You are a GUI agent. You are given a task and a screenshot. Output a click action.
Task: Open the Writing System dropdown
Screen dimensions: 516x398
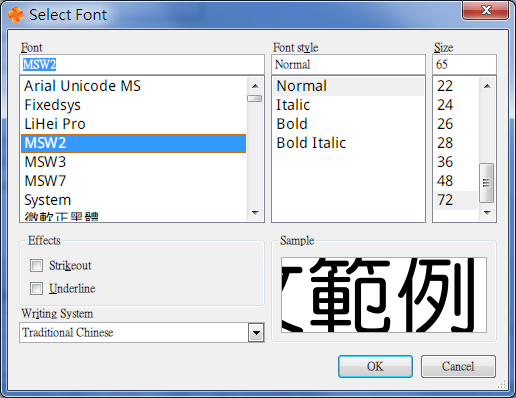tap(256, 332)
